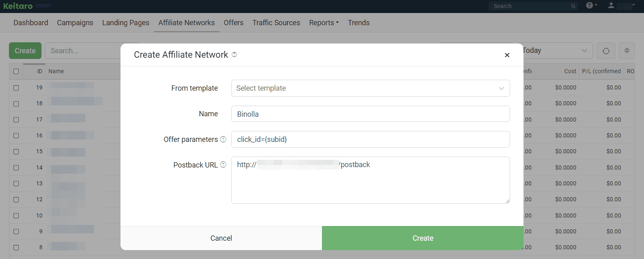Click the refresh icon next to Today
The width and height of the screenshot is (644, 259).
tap(606, 51)
